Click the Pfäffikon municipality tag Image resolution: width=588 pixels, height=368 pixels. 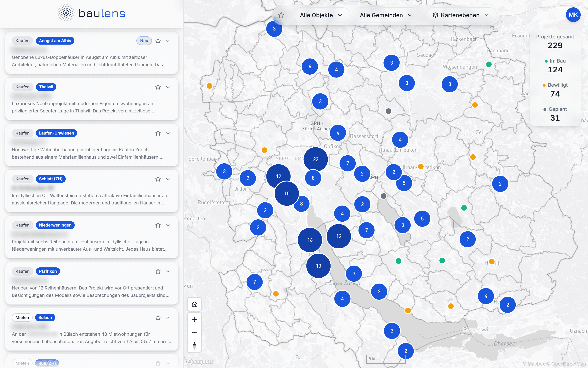click(x=48, y=271)
